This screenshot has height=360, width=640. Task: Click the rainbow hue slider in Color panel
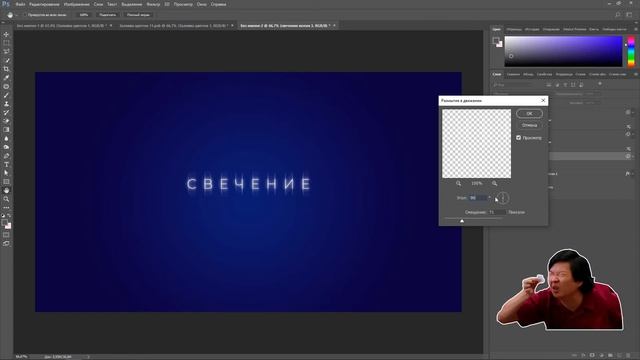631,51
